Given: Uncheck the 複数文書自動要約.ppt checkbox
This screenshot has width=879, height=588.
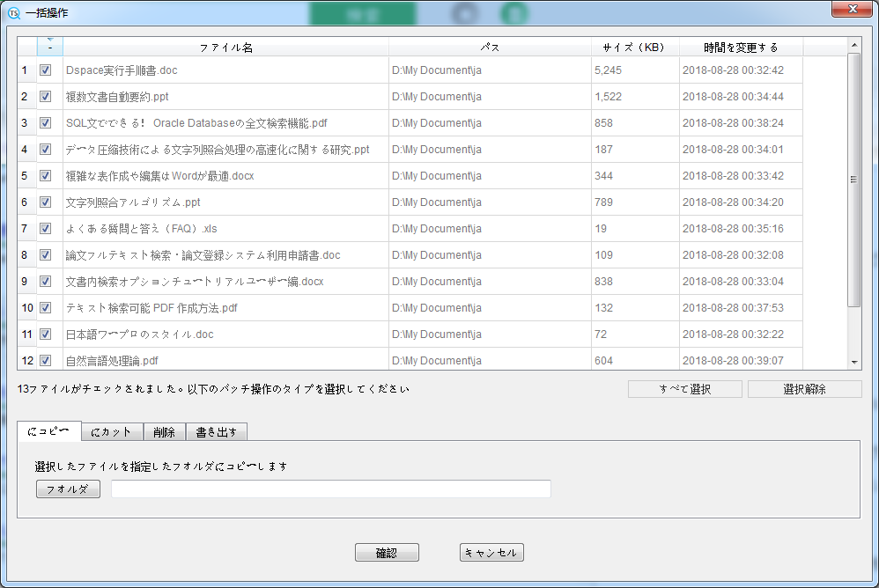Looking at the screenshot, I should [x=46, y=97].
